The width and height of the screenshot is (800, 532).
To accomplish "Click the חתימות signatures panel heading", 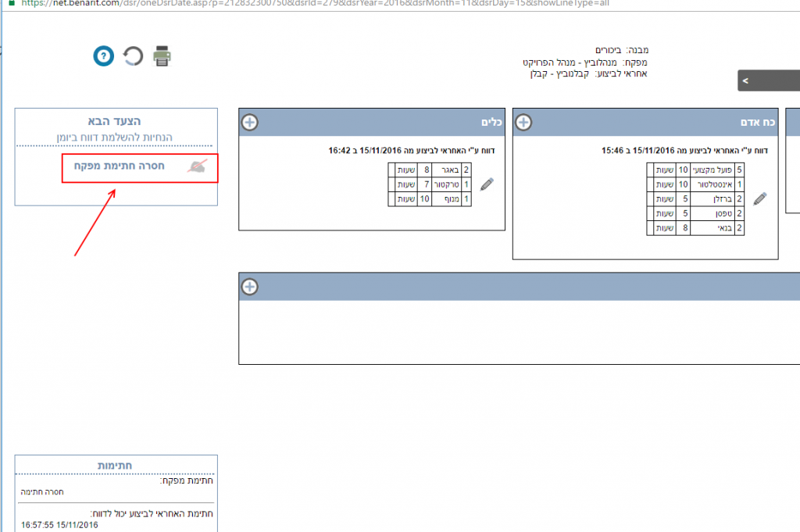I will tap(115, 465).
